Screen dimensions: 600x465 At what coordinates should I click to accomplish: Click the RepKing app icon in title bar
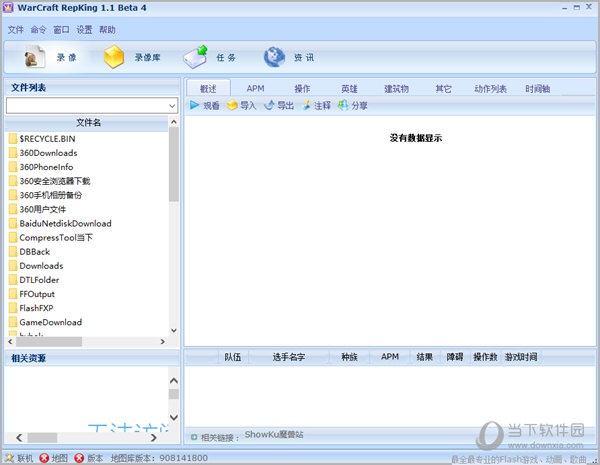8,7
